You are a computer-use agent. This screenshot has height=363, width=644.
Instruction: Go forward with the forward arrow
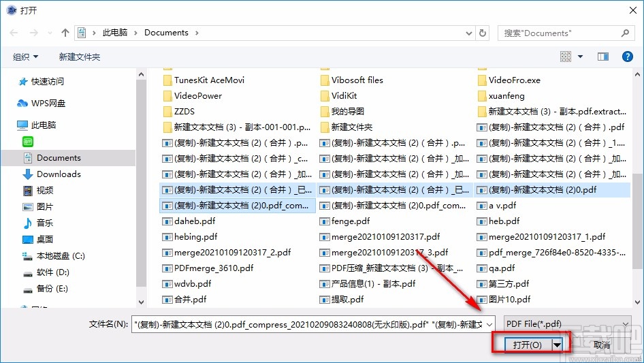click(34, 33)
